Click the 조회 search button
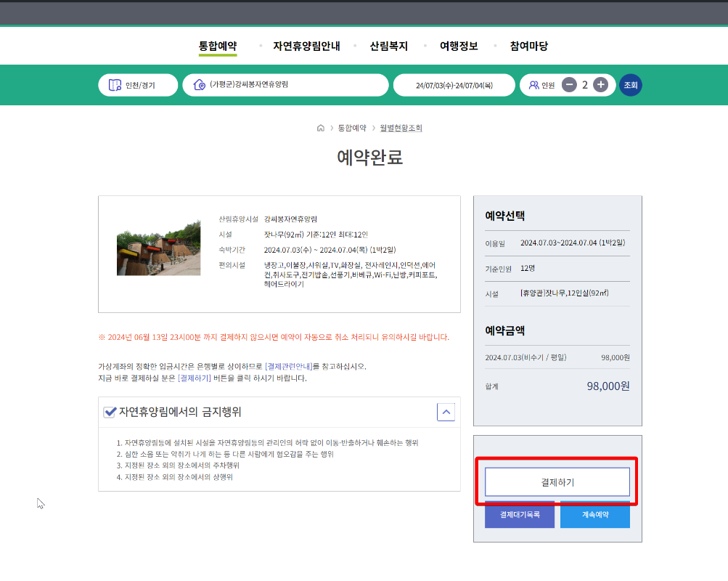This screenshot has height=581, width=728. 630,84
